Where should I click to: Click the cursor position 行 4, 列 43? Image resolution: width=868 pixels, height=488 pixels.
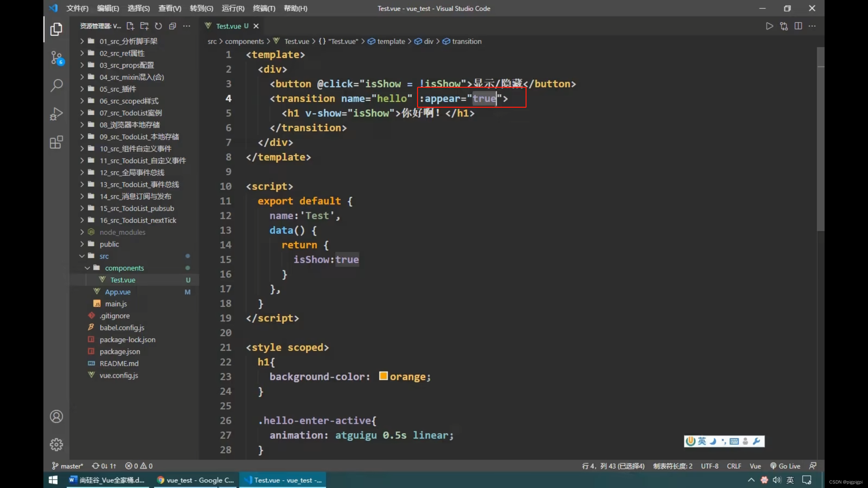tap(613, 466)
